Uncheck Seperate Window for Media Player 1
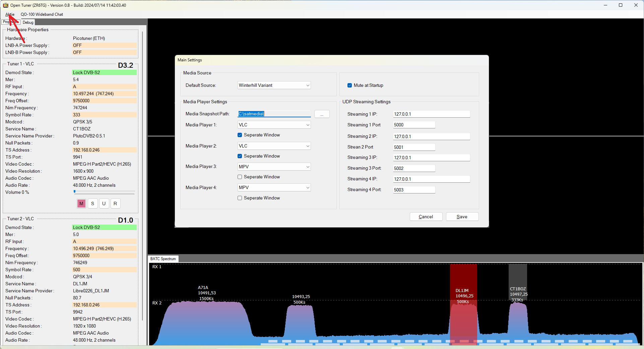644x349 pixels. [240, 135]
